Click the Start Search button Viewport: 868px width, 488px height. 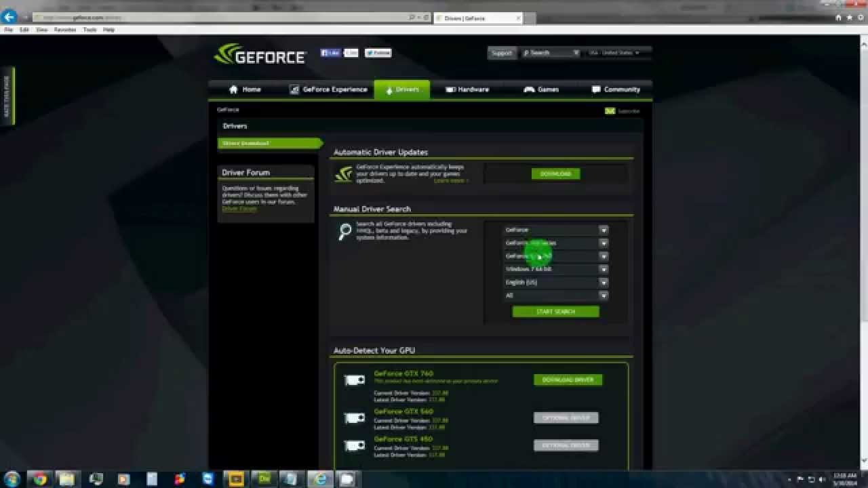(555, 312)
